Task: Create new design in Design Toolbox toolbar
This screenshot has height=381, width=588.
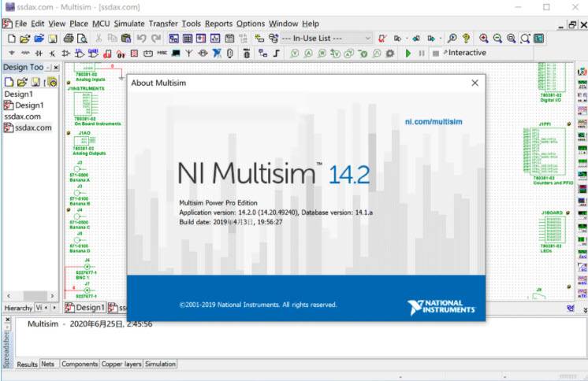Action: (x=9, y=82)
